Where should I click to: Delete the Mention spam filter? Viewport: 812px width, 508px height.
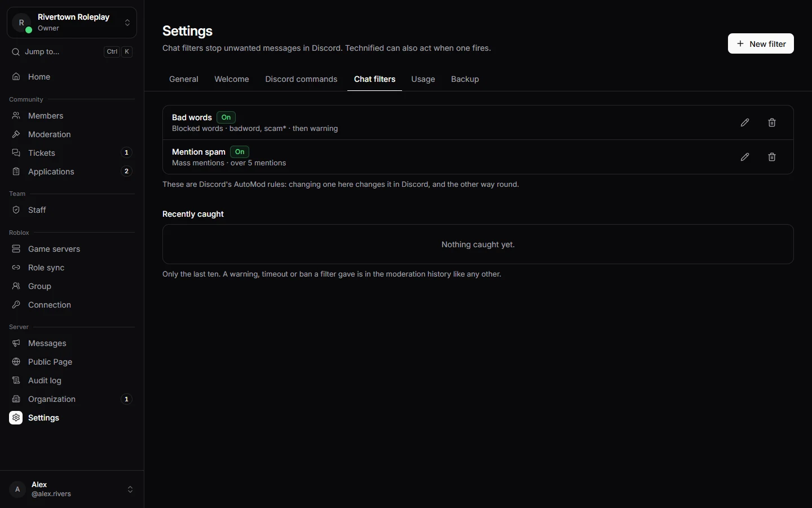tap(772, 157)
